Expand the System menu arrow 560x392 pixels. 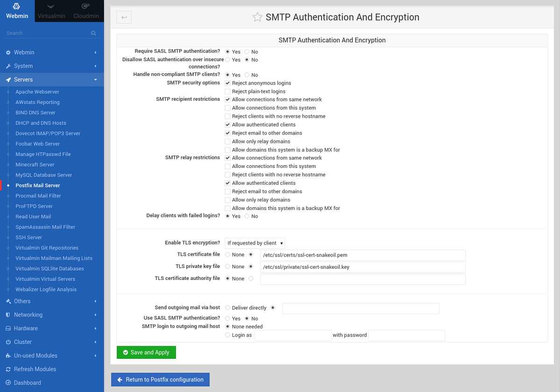(x=95, y=66)
